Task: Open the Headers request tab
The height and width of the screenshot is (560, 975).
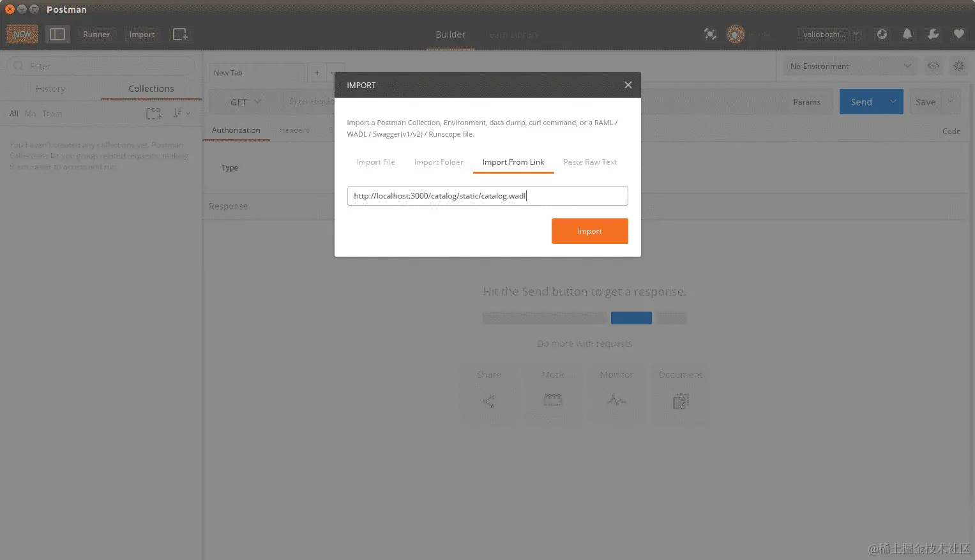Action: (x=294, y=130)
